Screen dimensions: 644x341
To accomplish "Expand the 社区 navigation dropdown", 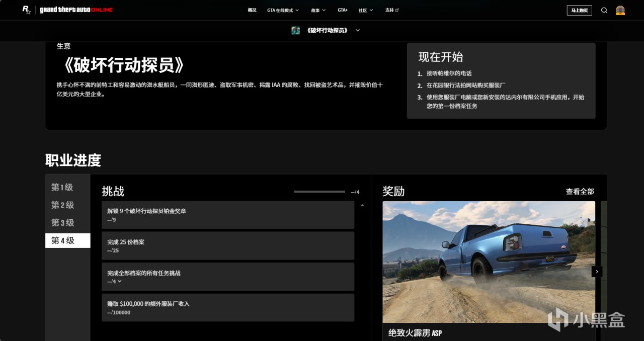I will click(366, 10).
